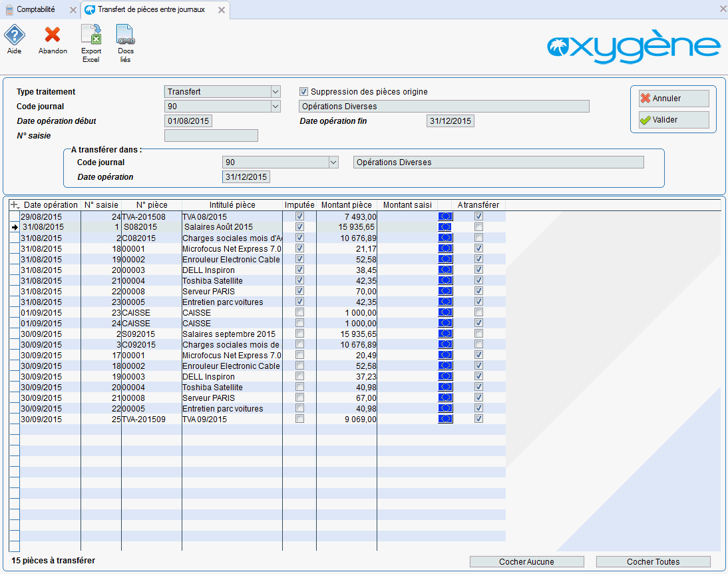
Task: Open the source Code journal 90 dropdown
Action: point(275,107)
